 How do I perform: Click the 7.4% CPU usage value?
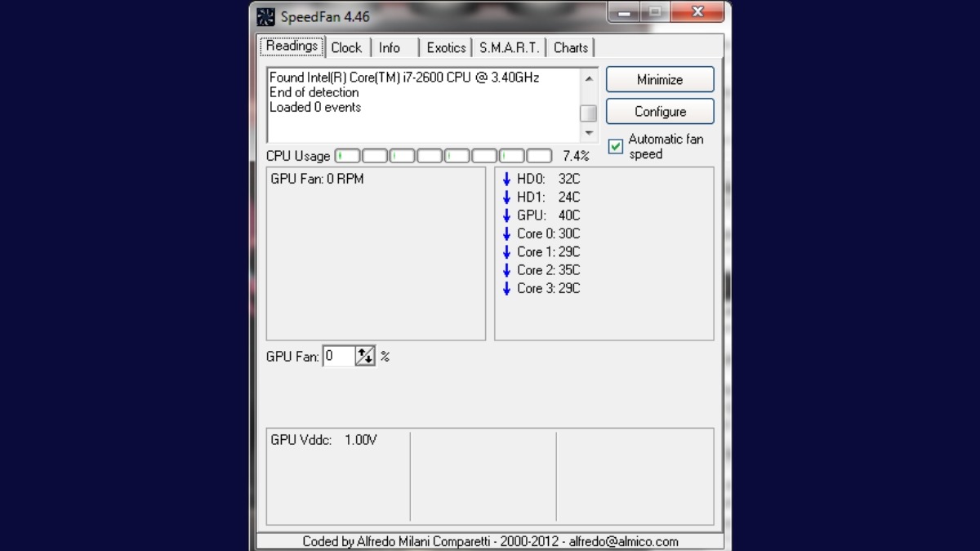[x=576, y=156]
